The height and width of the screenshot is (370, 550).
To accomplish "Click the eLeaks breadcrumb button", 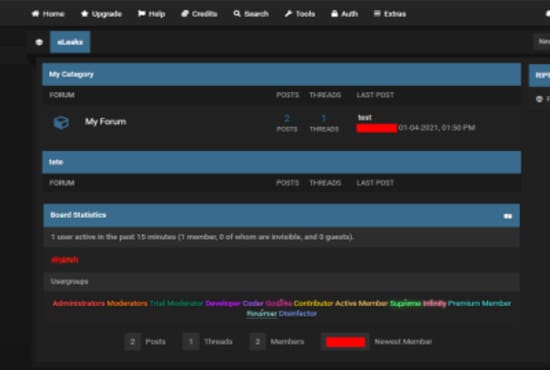I will [70, 42].
